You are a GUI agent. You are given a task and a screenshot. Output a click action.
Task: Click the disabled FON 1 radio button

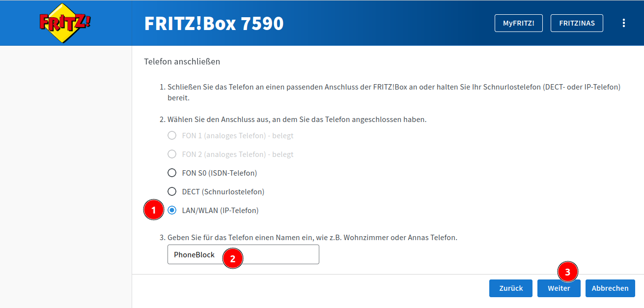point(172,135)
